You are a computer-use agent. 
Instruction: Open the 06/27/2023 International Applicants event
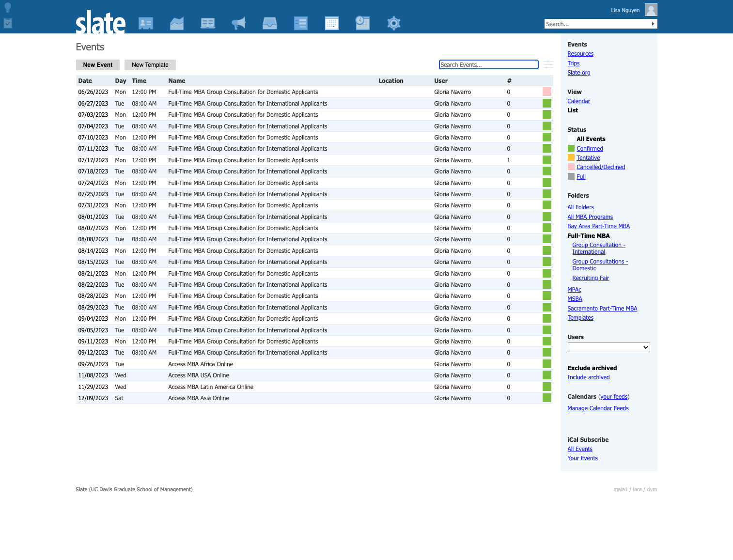click(248, 104)
